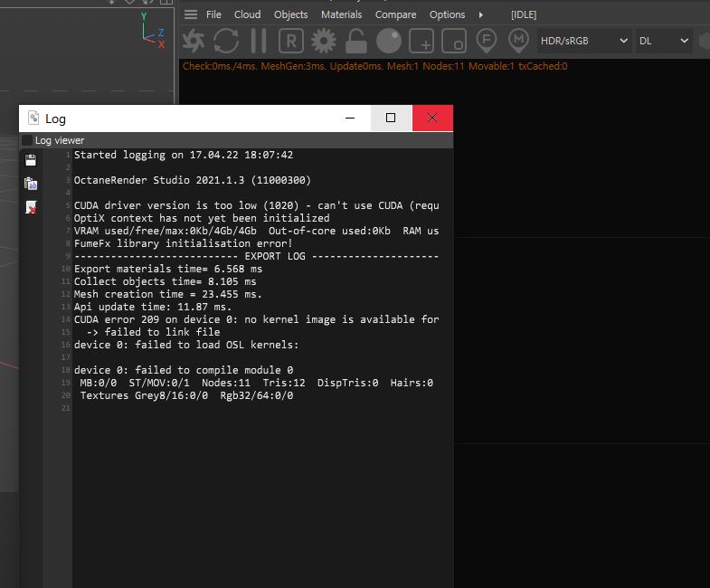Image resolution: width=710 pixels, height=588 pixels.
Task: Expand more menus with the arrow
Action: click(481, 14)
